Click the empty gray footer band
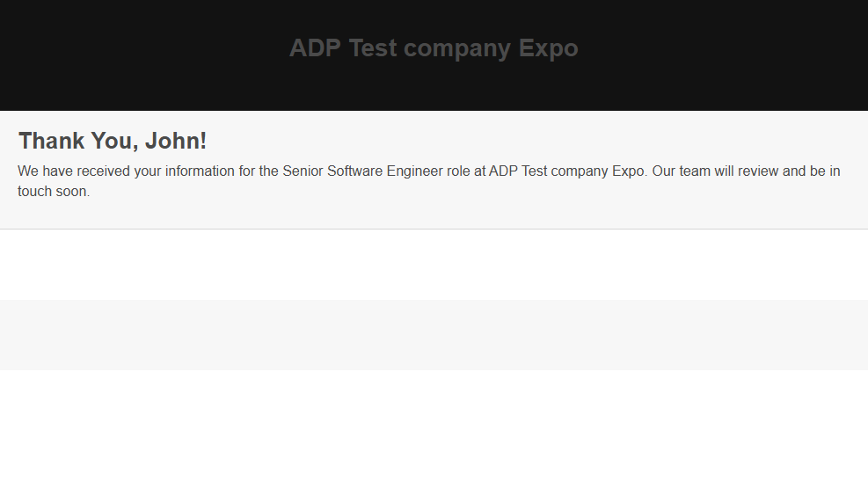 point(434,335)
